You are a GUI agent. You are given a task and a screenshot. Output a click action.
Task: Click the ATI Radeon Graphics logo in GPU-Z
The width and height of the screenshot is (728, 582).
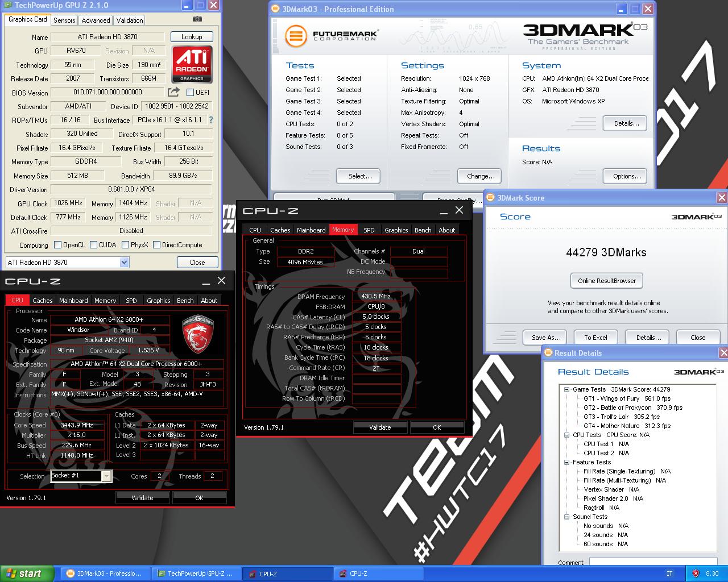192,65
